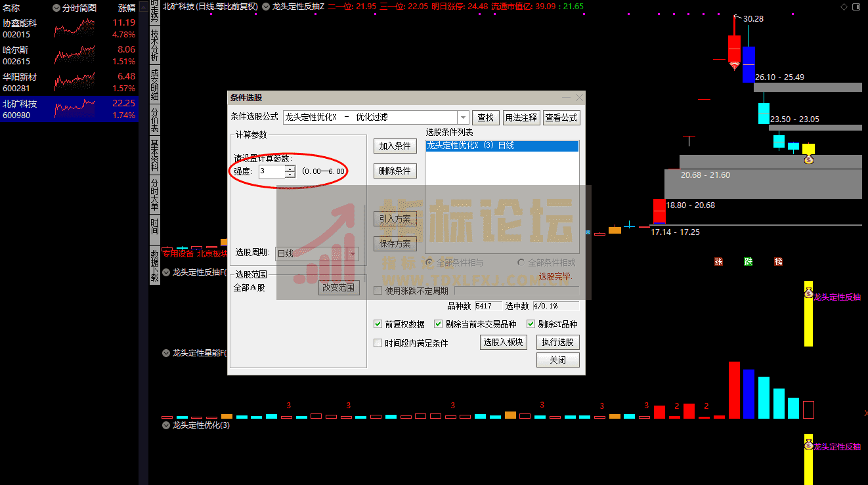The height and width of the screenshot is (485, 868).
Task: Click the 用法注释 button
Action: pyautogui.click(x=521, y=117)
